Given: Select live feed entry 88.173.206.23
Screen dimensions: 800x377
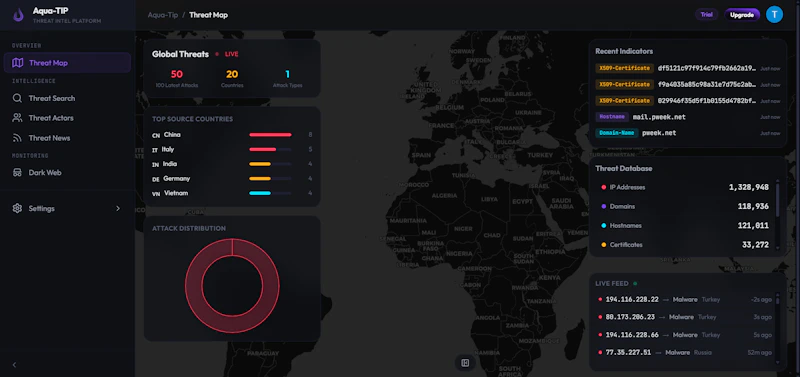Looking at the screenshot, I should [685, 317].
